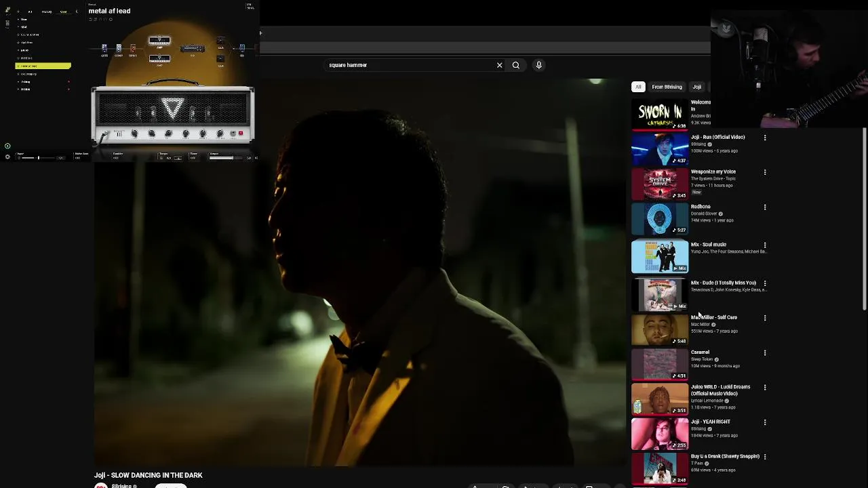868x488 pixels.
Task: Adjust the Input level slider
Action: tap(37, 158)
